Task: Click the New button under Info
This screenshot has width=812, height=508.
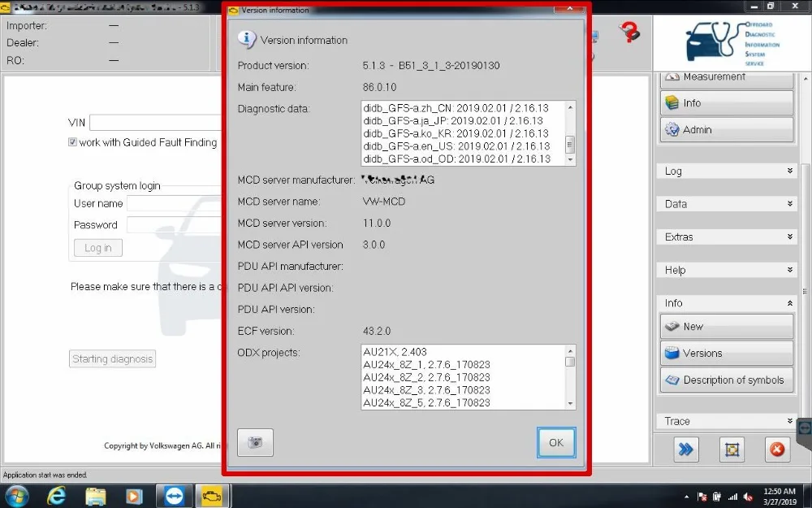Action: click(x=727, y=326)
